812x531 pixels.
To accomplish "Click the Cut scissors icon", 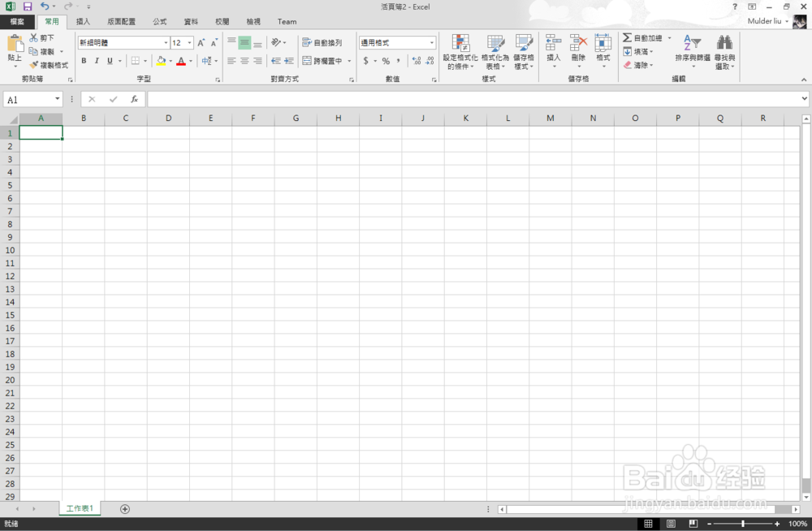I will pyautogui.click(x=33, y=38).
